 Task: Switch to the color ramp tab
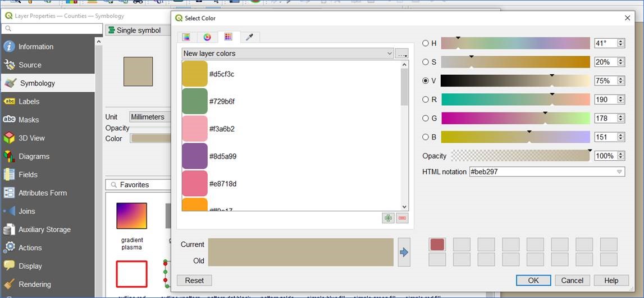186,37
